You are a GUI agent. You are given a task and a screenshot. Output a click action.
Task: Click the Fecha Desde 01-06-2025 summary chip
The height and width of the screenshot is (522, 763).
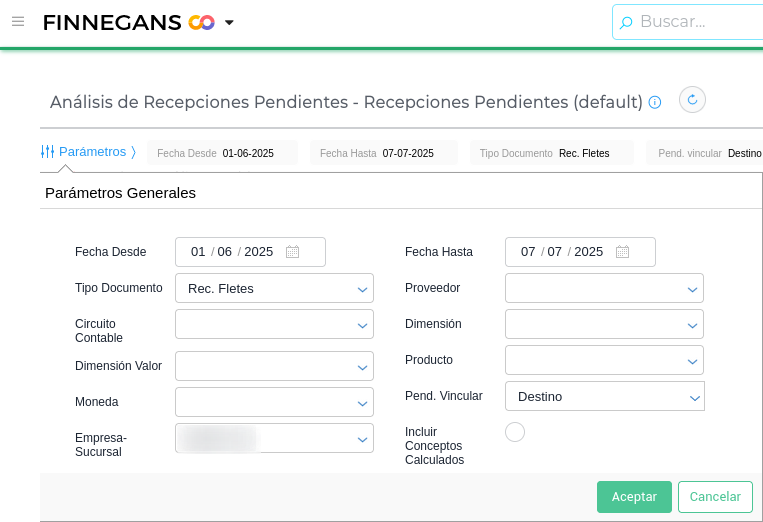[222, 153]
